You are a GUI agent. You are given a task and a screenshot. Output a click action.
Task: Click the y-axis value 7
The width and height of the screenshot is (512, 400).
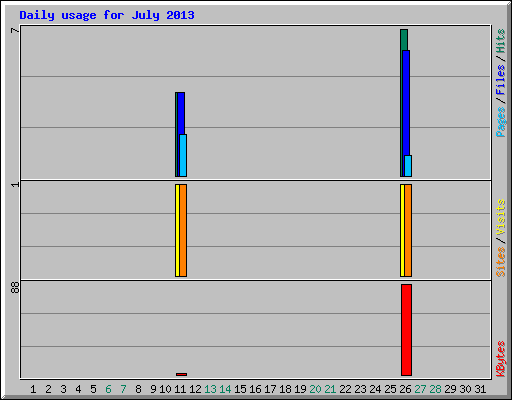(x=15, y=31)
